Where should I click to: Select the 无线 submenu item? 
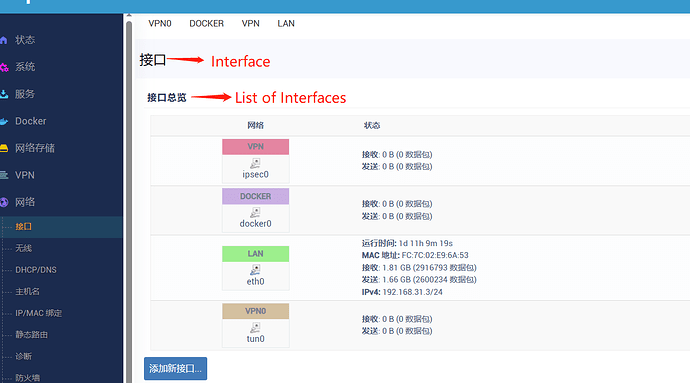[x=23, y=248]
